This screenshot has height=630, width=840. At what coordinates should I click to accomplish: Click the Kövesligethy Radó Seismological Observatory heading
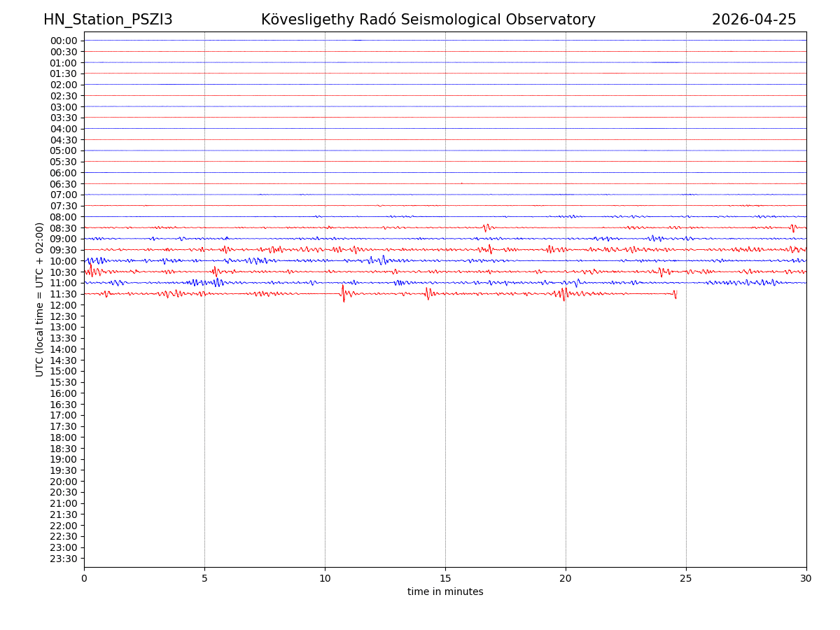tap(428, 20)
